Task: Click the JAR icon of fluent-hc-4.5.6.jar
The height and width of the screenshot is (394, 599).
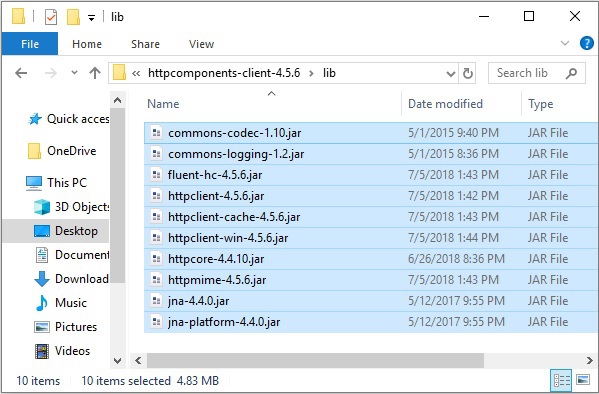Action: 156,175
